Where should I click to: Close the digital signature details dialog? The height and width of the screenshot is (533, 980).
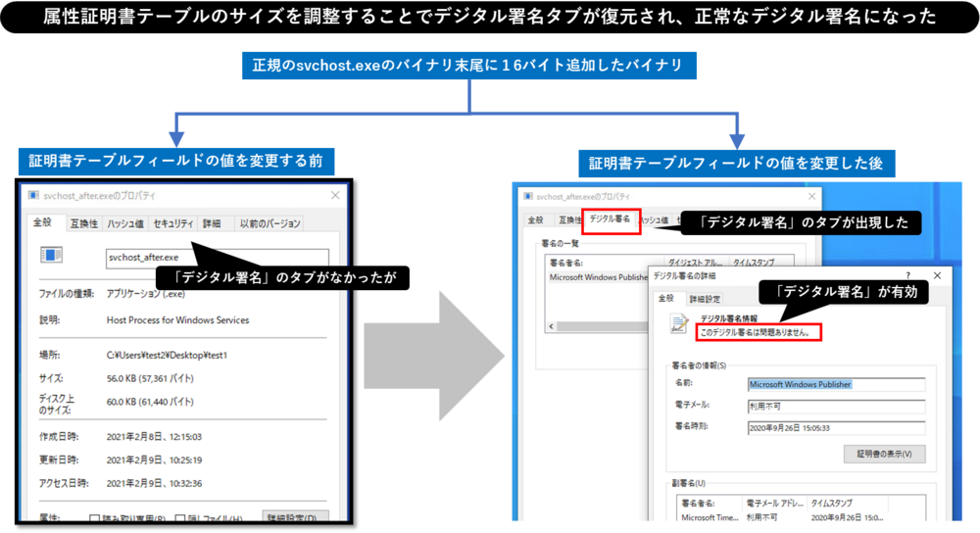[937, 276]
